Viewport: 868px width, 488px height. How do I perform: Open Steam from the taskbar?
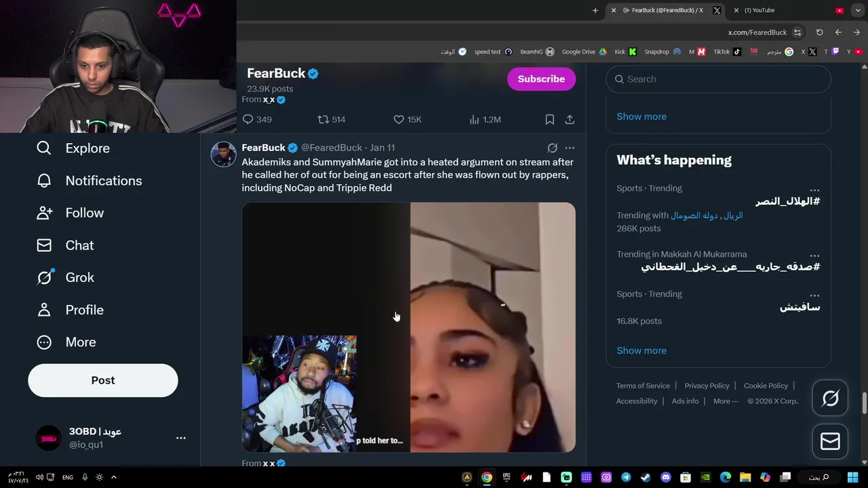pos(646,477)
